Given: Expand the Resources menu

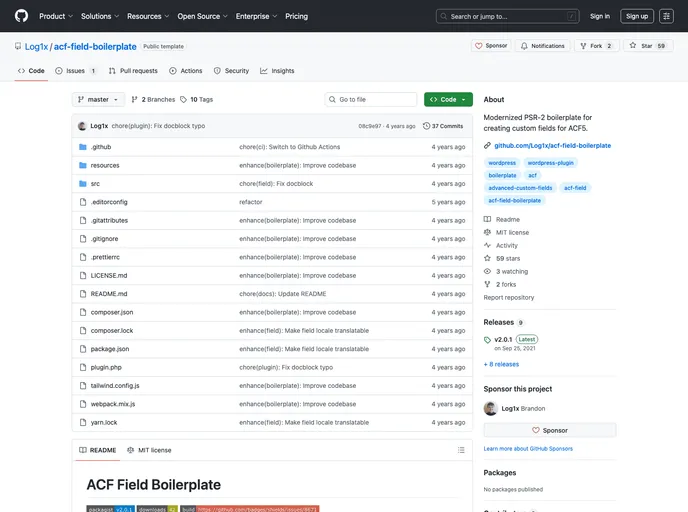Looking at the screenshot, I should pos(148,16).
